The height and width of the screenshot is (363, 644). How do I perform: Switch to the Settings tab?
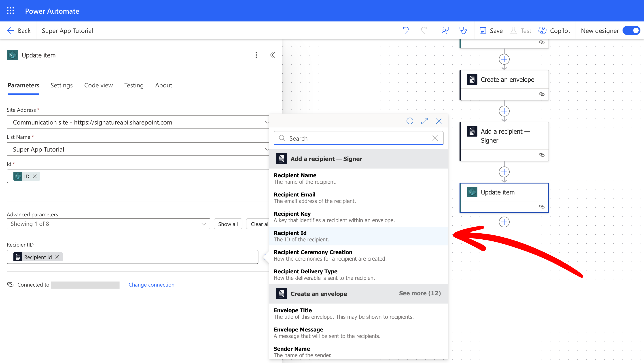pos(61,85)
